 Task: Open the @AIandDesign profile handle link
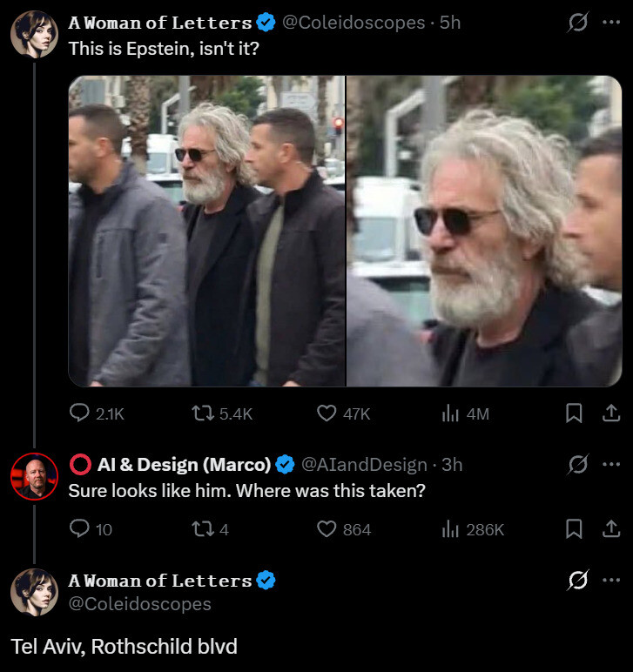pos(364,465)
